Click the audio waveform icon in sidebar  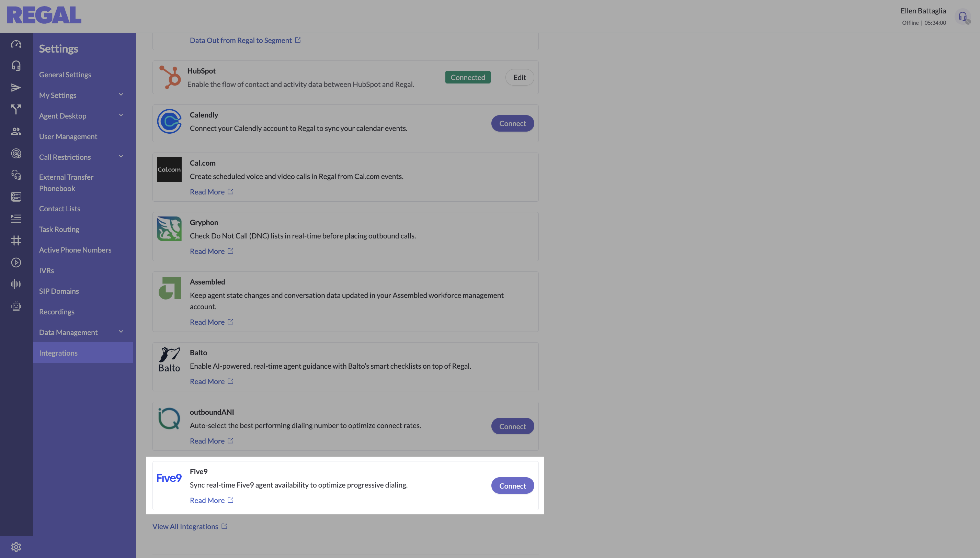pos(16,284)
